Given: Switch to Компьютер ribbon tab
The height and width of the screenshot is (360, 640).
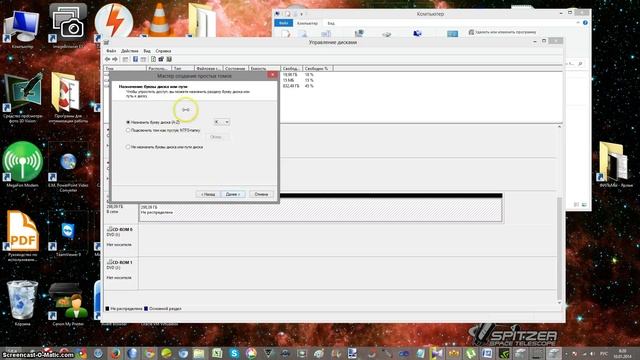Looking at the screenshot, I should [307, 23].
